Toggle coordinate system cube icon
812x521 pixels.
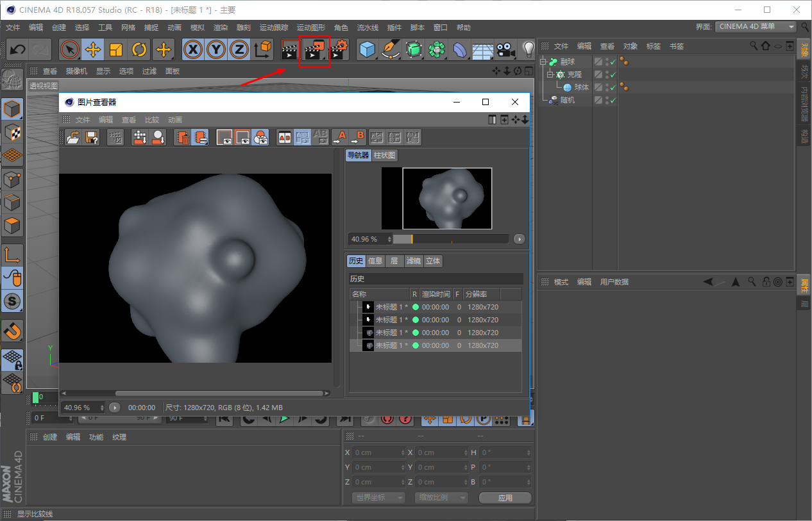(263, 49)
